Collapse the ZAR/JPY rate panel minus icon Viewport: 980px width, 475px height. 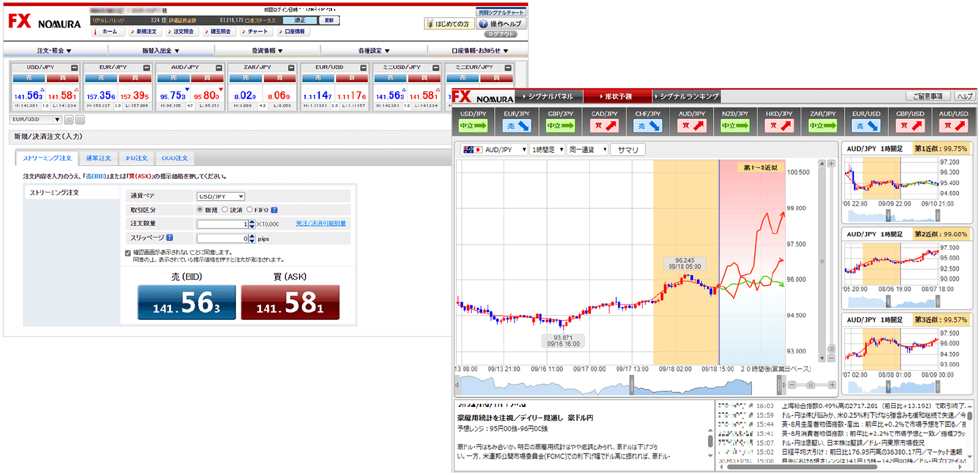coord(292,68)
